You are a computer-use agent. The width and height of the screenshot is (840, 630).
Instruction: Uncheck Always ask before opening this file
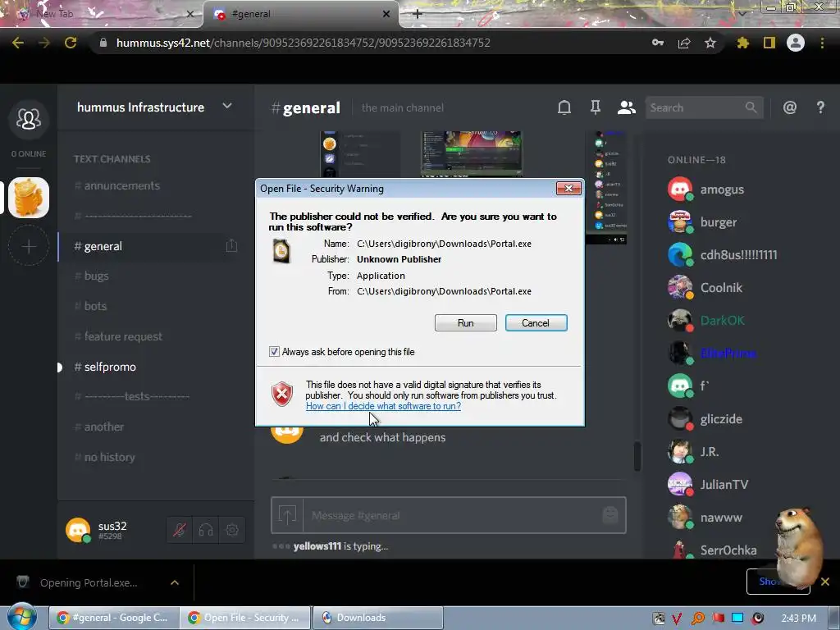[x=274, y=352]
